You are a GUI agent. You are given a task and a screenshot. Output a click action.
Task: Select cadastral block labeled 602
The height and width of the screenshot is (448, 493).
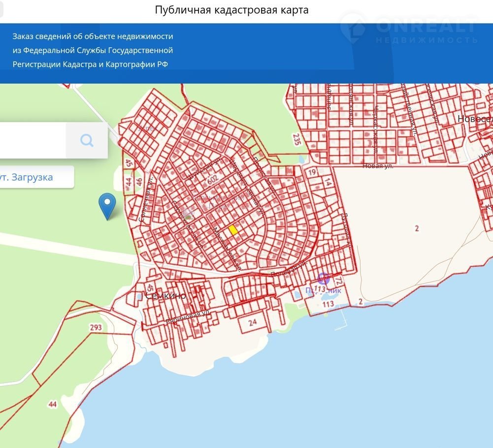(x=213, y=181)
